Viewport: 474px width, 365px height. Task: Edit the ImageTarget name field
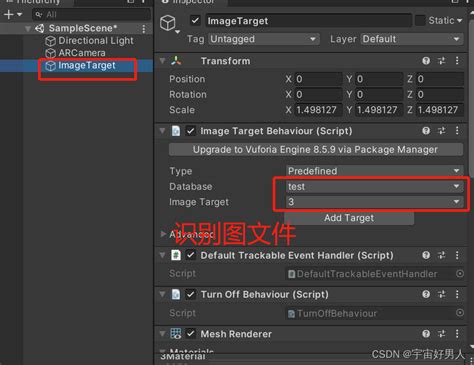(308, 21)
